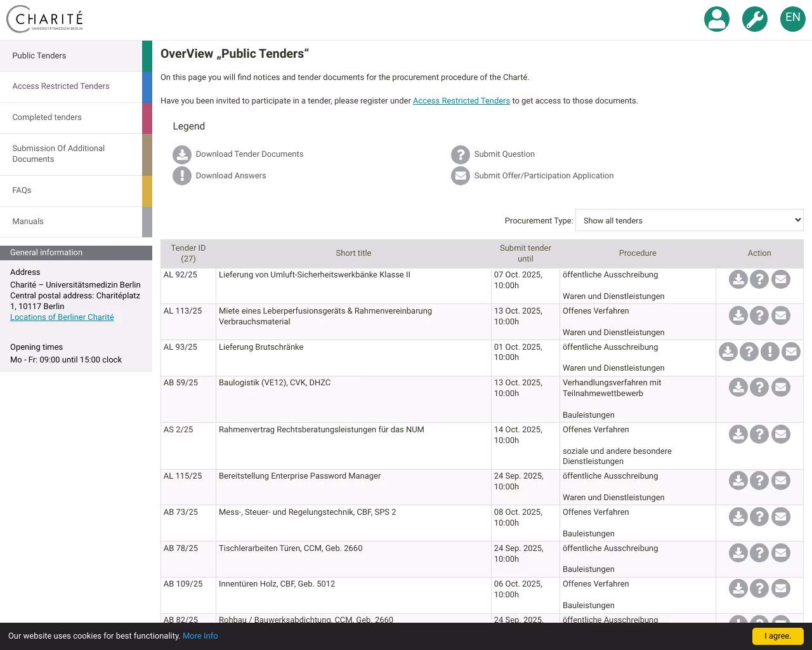Submit offer for AB 73/25

(x=781, y=517)
